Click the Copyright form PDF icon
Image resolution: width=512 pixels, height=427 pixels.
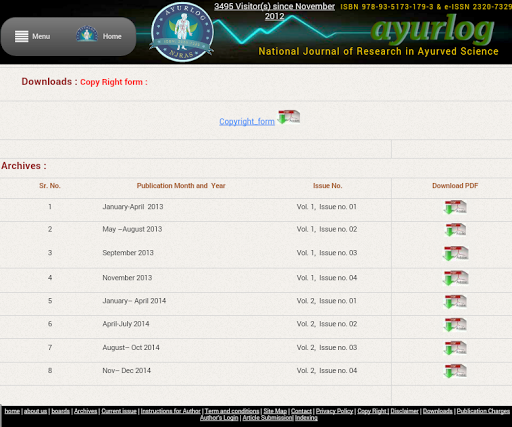(289, 117)
